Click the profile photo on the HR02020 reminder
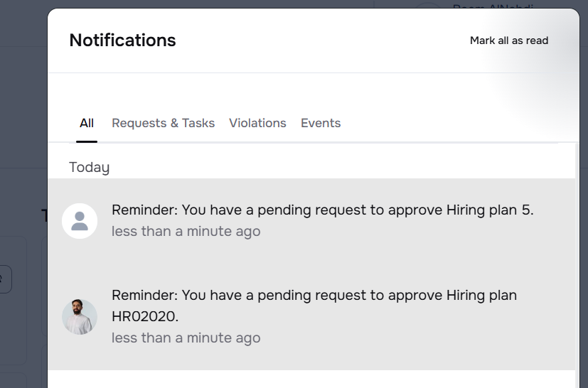Image resolution: width=588 pixels, height=388 pixels. (x=80, y=316)
